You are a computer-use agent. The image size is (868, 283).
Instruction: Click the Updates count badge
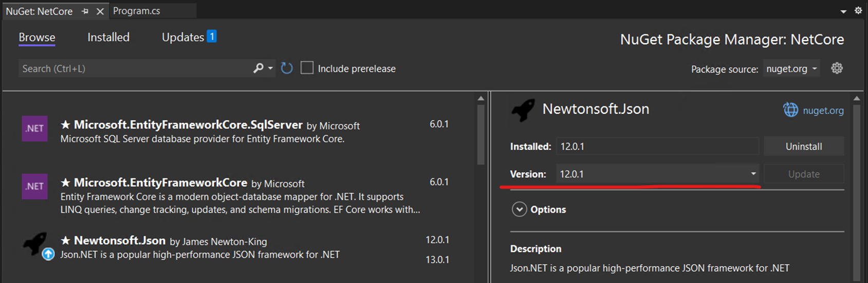212,37
